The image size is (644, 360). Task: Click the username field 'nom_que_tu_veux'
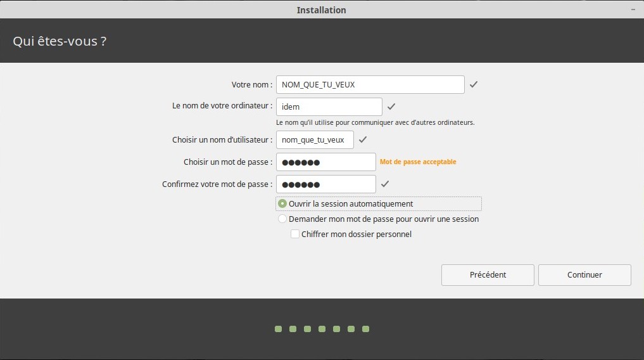pos(315,139)
